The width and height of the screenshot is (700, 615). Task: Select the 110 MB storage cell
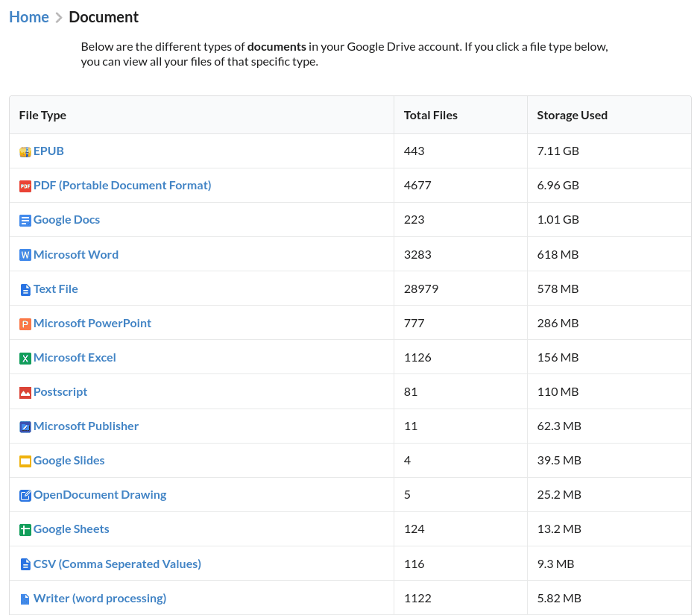point(609,392)
